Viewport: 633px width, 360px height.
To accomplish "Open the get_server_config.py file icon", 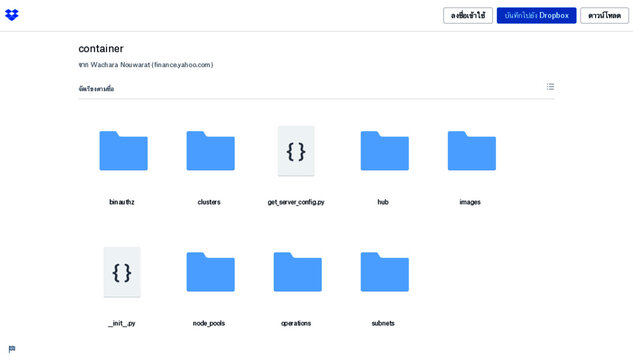I will 296,151.
